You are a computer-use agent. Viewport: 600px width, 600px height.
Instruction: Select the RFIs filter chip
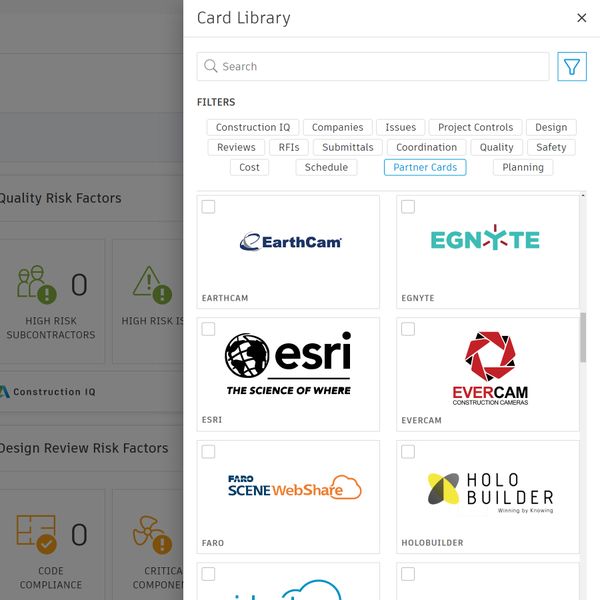289,147
